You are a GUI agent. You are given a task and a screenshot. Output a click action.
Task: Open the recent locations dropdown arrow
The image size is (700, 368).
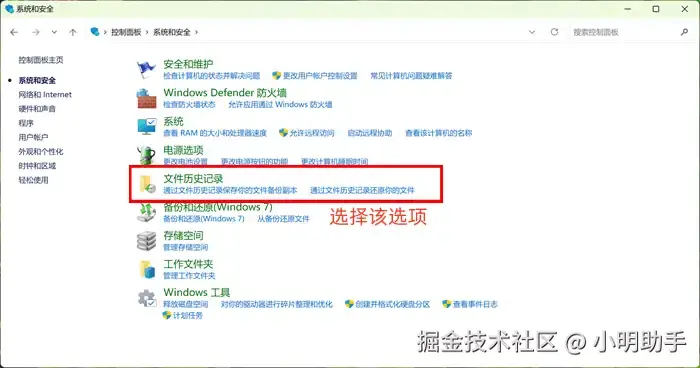(x=54, y=32)
